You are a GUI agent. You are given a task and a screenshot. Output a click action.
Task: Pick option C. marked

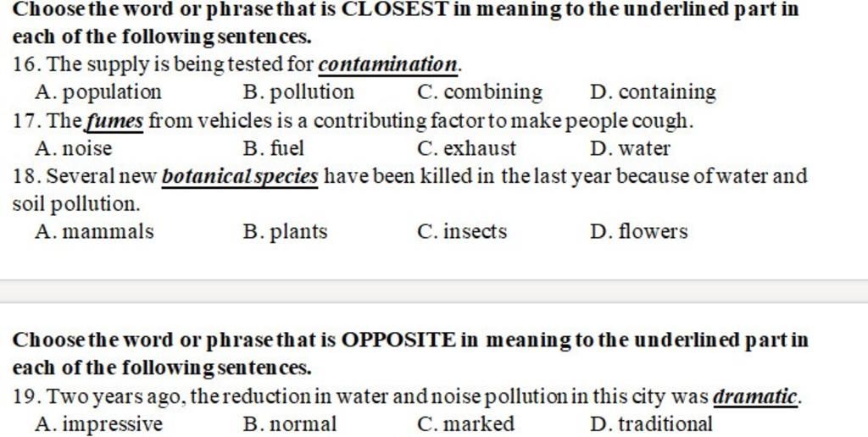465,424
